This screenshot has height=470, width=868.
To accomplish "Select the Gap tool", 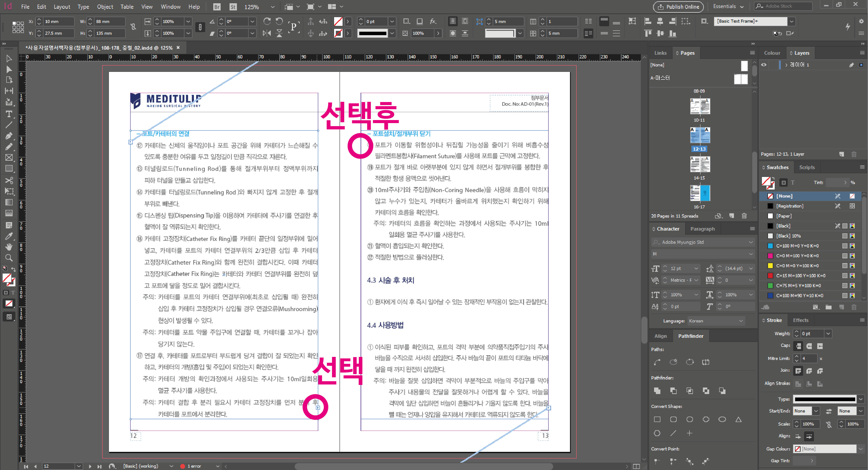I will (x=9, y=91).
